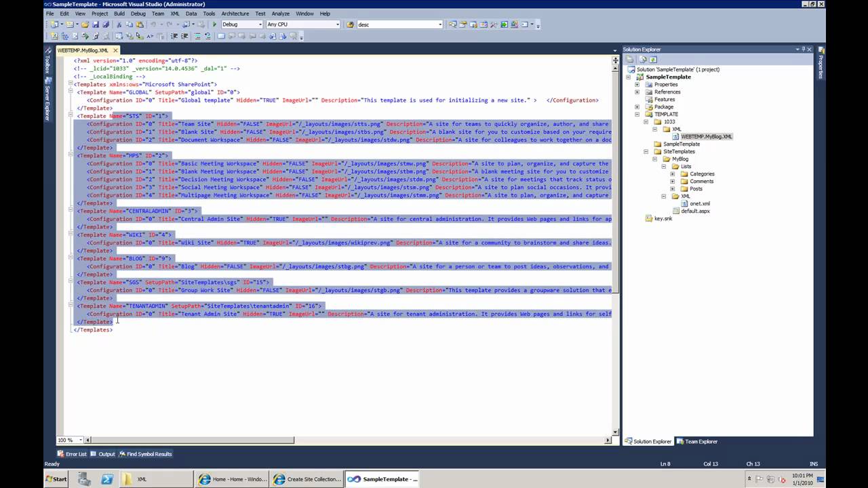The height and width of the screenshot is (488, 868).
Task: Click Properties icon in Solution Explorer toolbar
Action: click(x=630, y=60)
